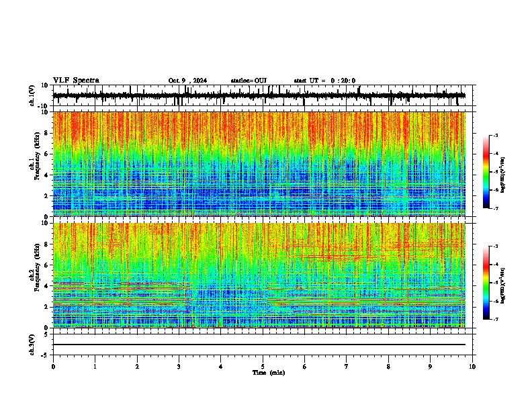532x411 pixels.
Task: Click time axis tick label 8
Action: (x=388, y=367)
